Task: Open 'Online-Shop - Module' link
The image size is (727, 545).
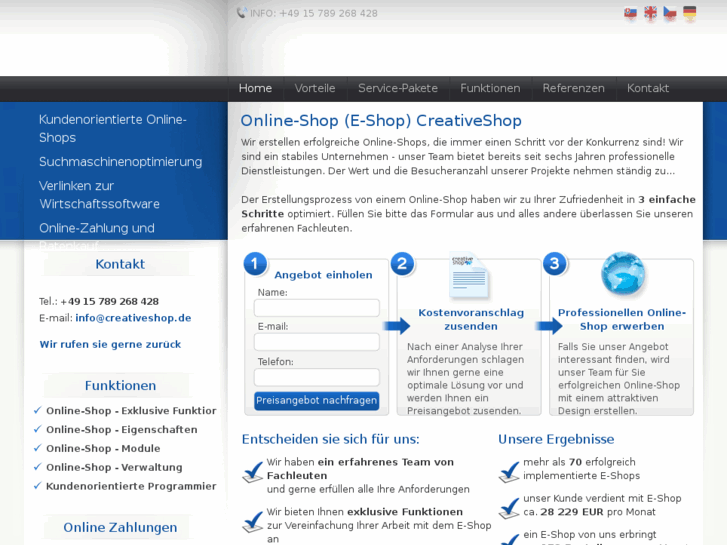Action: [103, 449]
